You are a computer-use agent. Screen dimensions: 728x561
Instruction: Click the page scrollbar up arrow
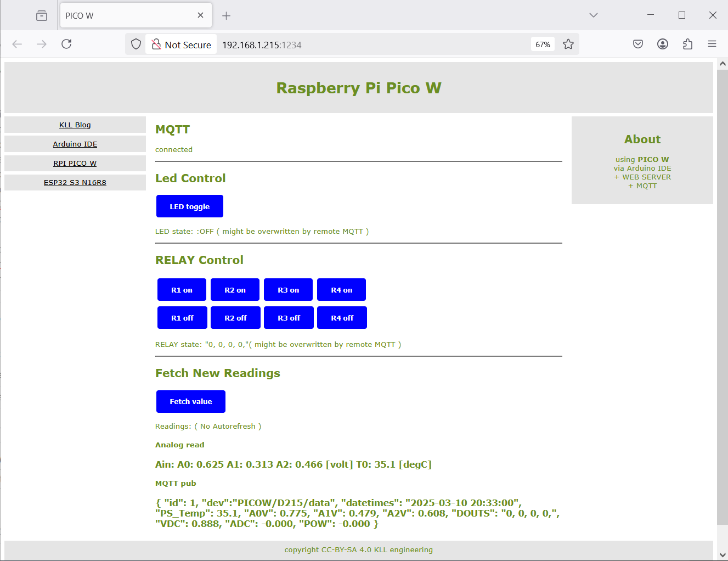[x=723, y=64]
